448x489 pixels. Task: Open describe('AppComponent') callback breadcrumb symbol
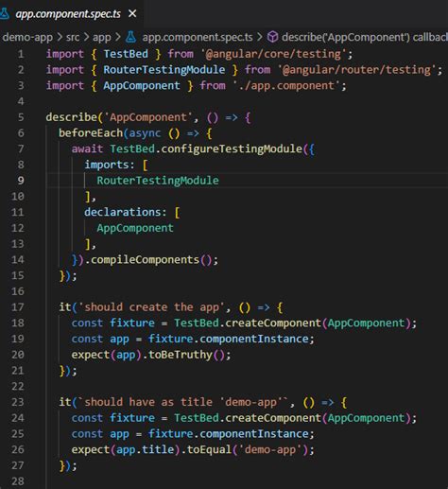coord(365,37)
